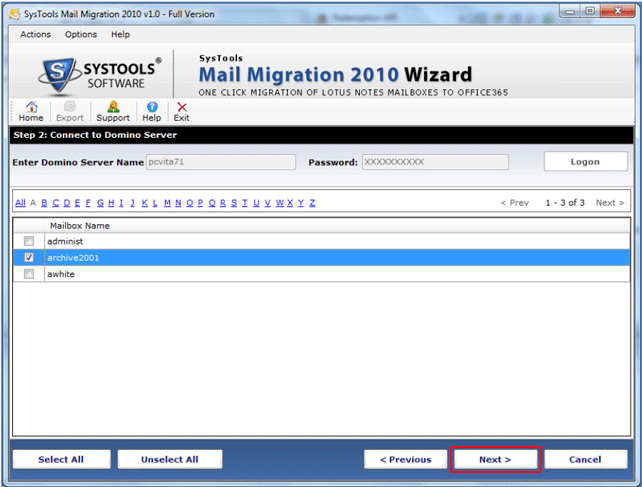Open the Options menu
This screenshot has height=487, width=642.
point(81,34)
